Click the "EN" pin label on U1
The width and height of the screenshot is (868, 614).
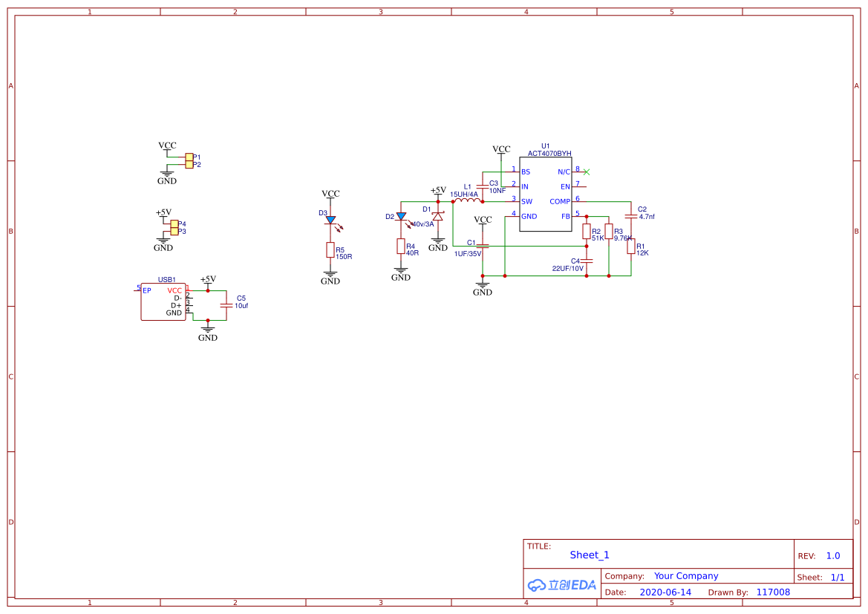pyautogui.click(x=565, y=186)
